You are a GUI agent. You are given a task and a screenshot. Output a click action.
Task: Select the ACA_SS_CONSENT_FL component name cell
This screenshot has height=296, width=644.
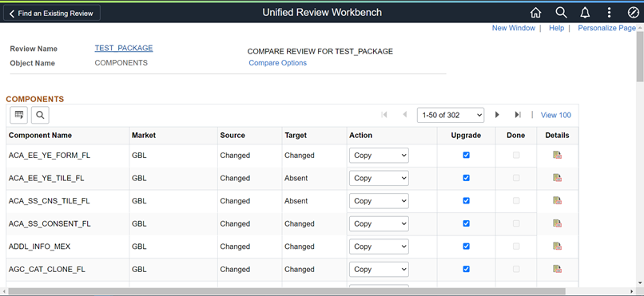coord(68,224)
